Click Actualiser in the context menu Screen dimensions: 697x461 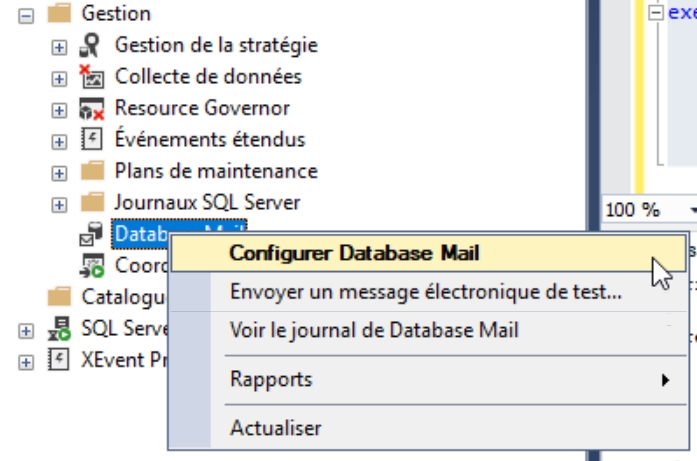(x=276, y=428)
